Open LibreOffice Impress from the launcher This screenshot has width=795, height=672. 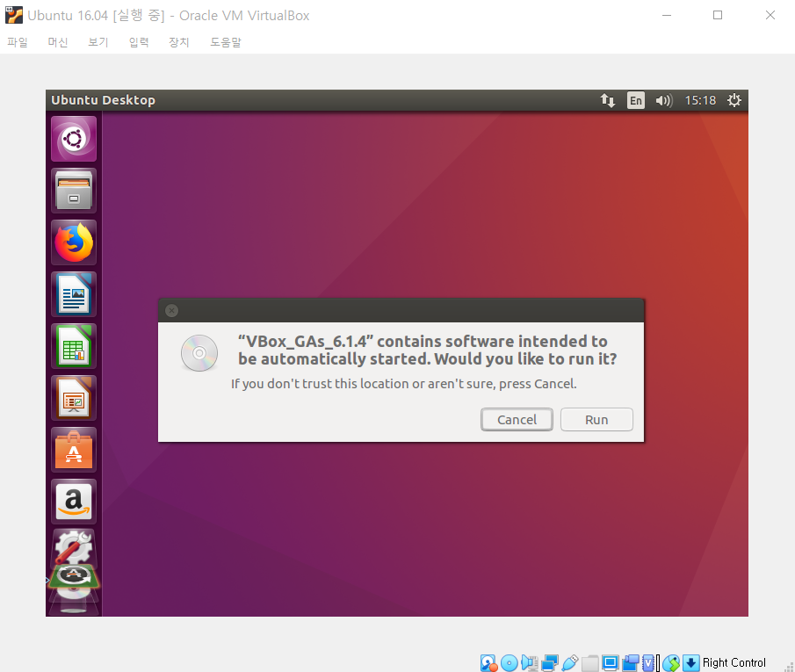[x=74, y=398]
